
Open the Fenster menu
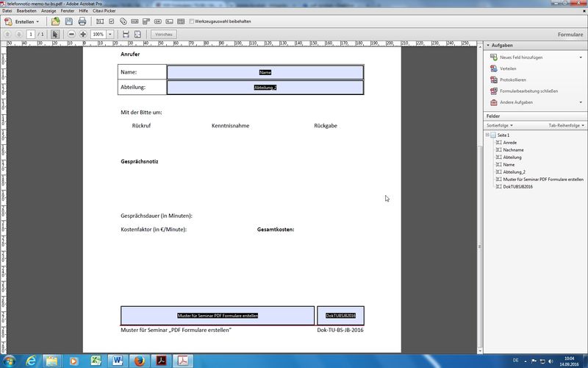68,11
